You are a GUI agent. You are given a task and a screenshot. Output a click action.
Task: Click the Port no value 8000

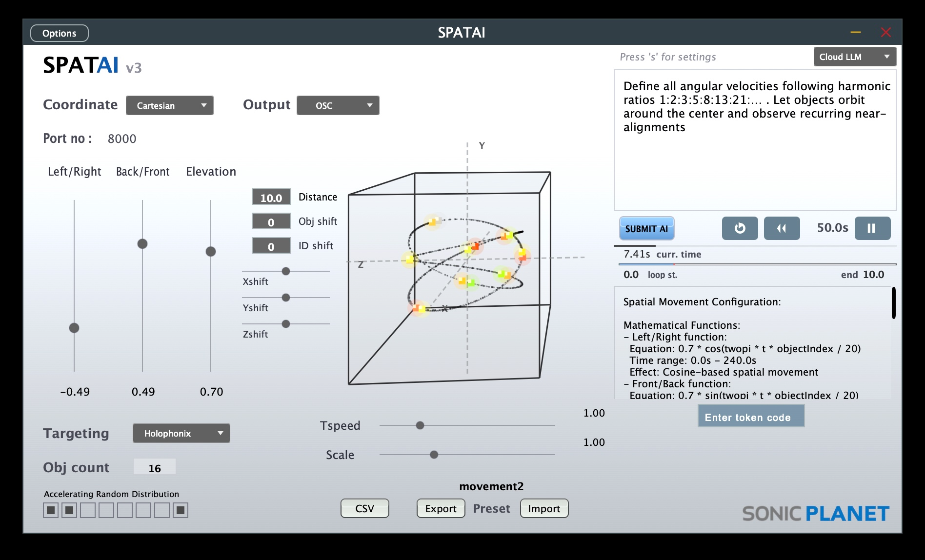click(122, 139)
